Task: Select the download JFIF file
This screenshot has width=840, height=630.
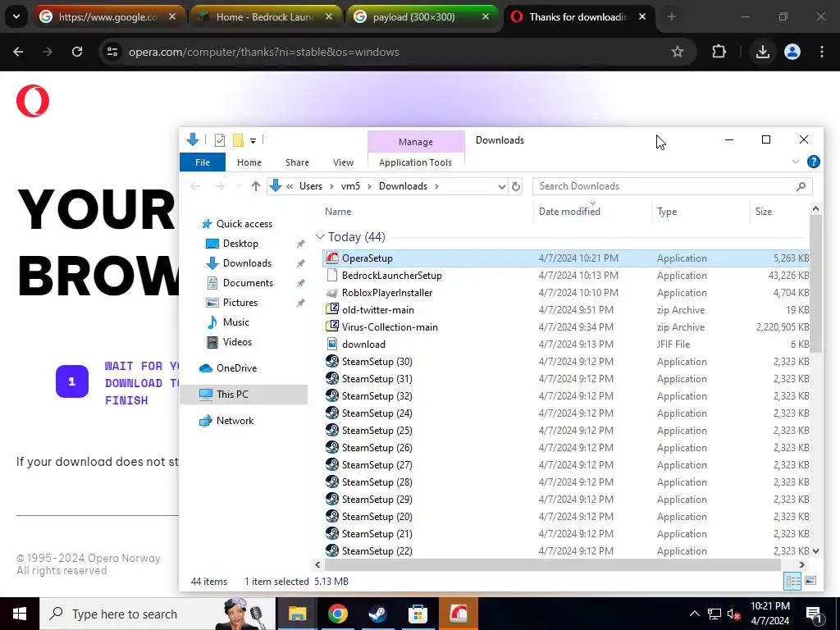Action: pyautogui.click(x=566, y=344)
